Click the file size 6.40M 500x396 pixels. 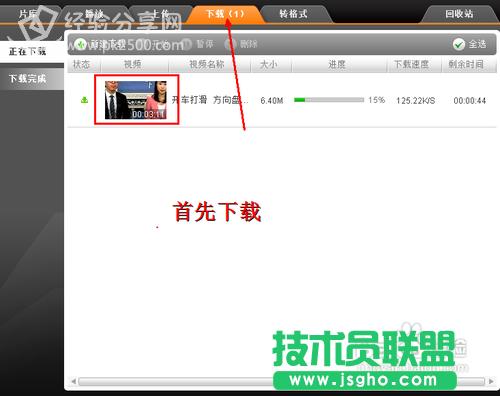(x=272, y=100)
